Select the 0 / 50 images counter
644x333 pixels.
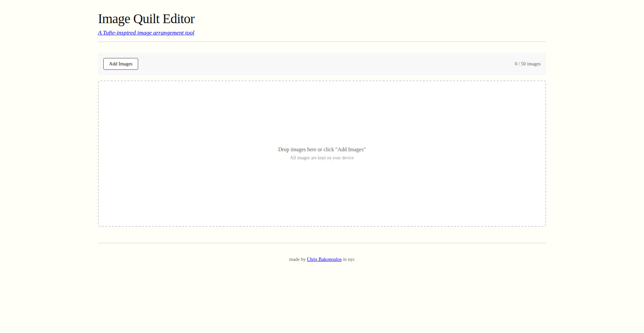click(528, 64)
